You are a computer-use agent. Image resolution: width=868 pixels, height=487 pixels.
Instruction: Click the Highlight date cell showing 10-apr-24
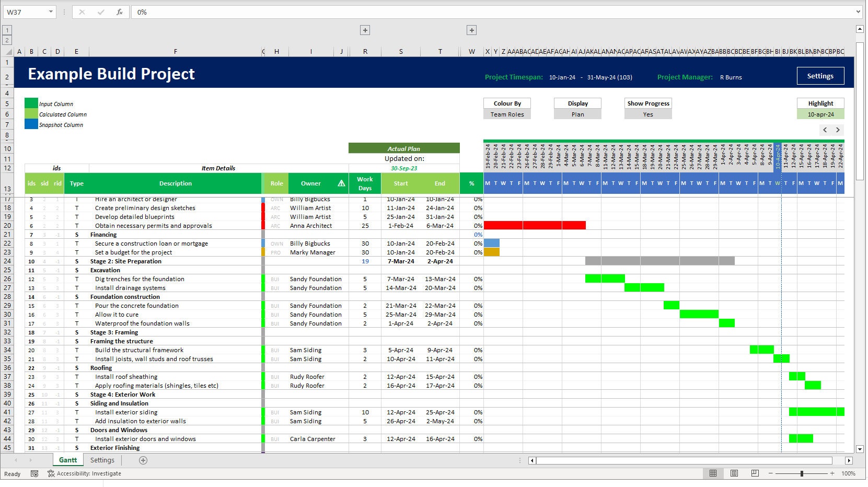pos(820,113)
